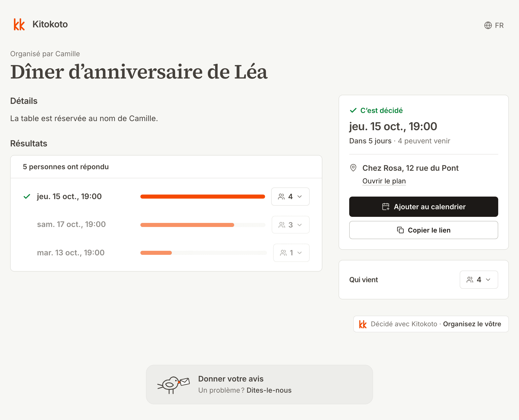Click Organisez le vôtre link
The height and width of the screenshot is (420, 519).
pyautogui.click(x=472, y=324)
